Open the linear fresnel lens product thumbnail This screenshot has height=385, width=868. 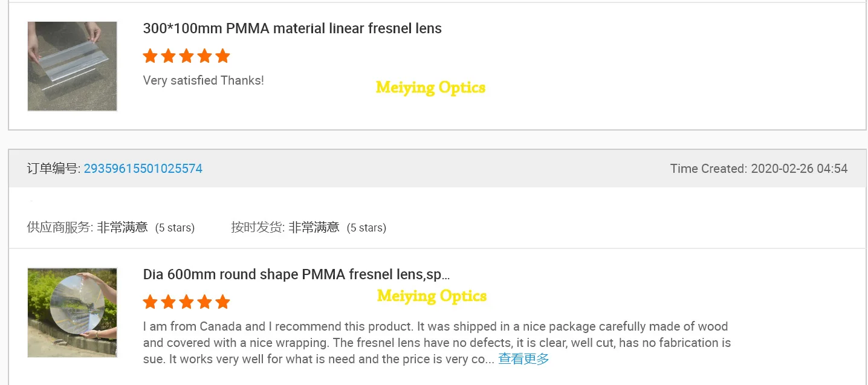point(72,66)
